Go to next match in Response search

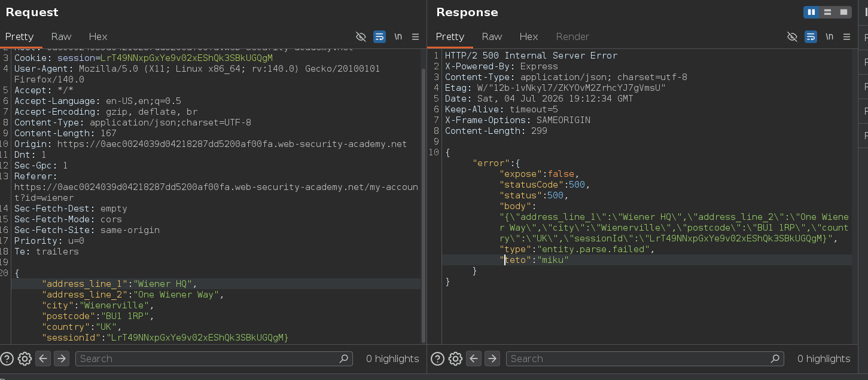click(x=492, y=358)
